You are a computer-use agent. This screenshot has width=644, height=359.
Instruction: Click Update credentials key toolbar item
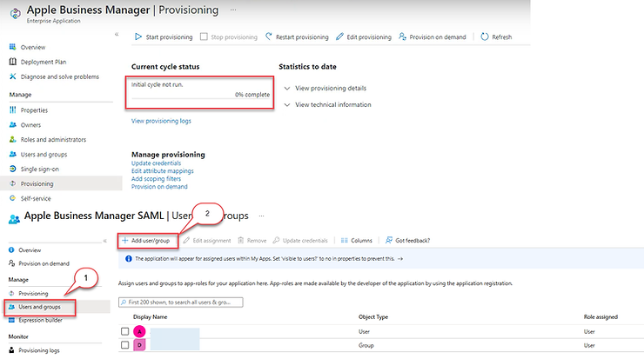click(x=300, y=241)
